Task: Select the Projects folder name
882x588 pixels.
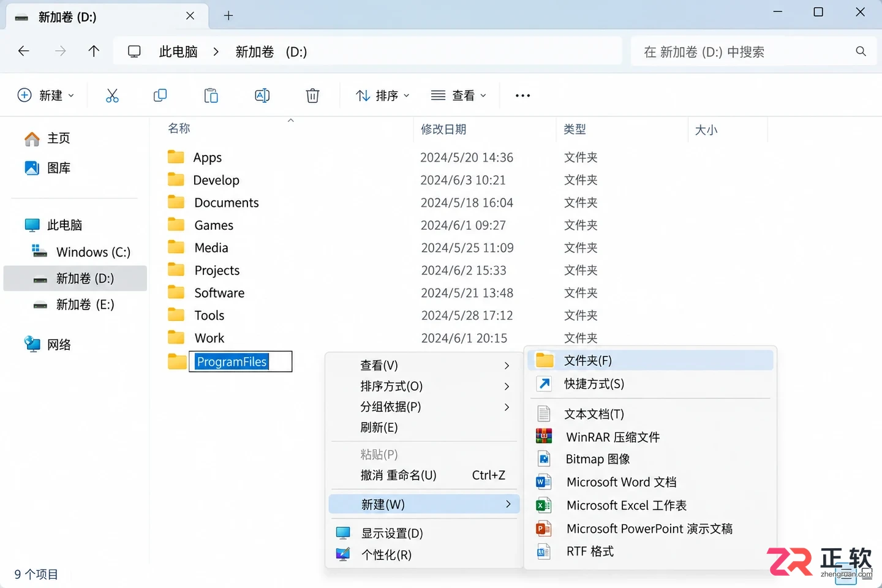Action: pyautogui.click(x=217, y=270)
